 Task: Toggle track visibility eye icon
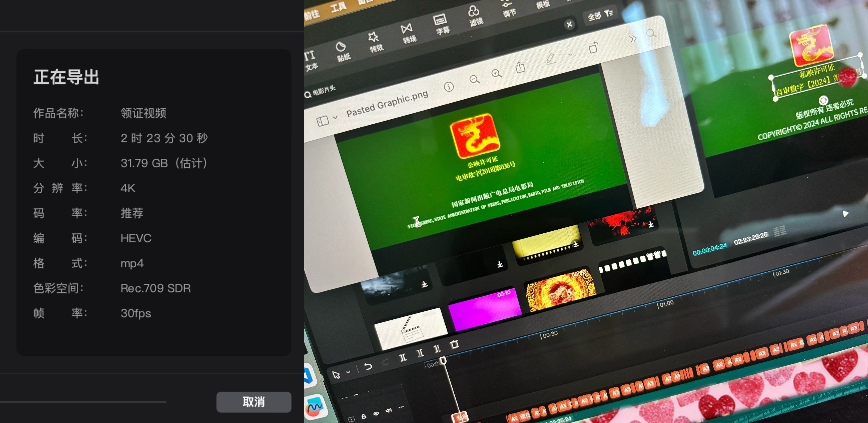click(x=376, y=413)
